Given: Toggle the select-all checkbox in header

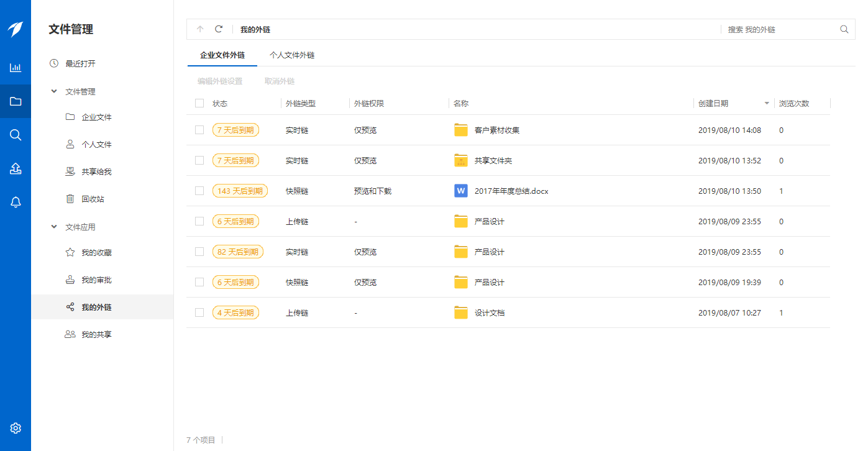Looking at the screenshot, I should (x=199, y=103).
